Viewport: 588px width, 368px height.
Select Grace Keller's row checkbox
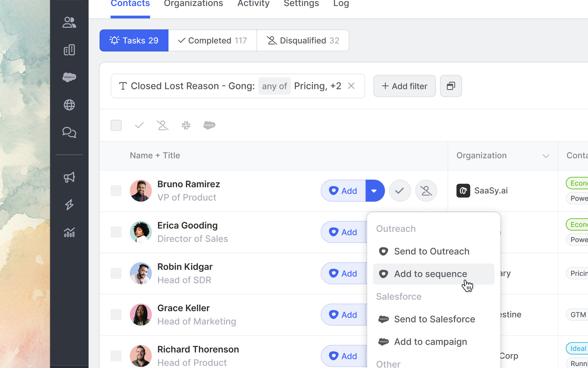coord(116,315)
